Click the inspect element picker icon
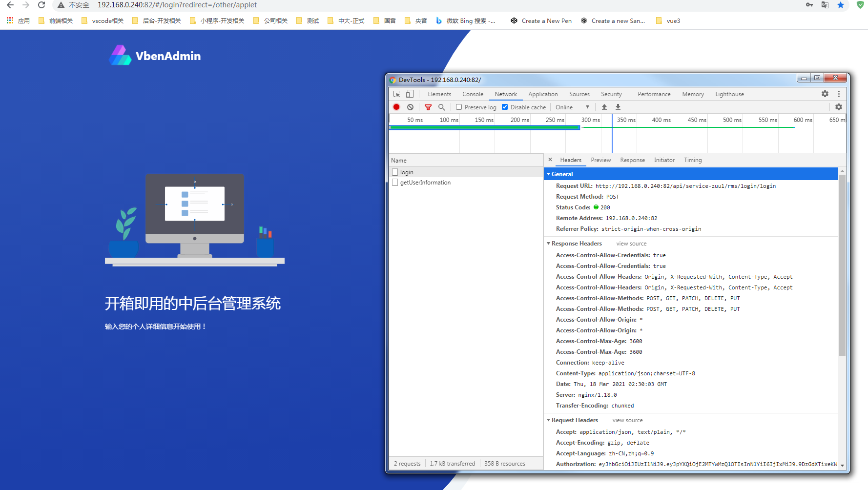This screenshot has height=490, width=868. pos(396,94)
